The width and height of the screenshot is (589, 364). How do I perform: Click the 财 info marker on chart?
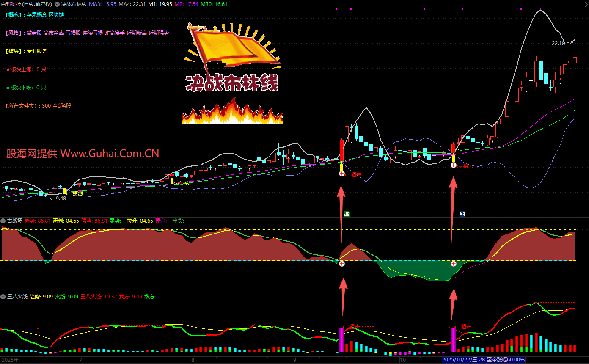click(462, 214)
